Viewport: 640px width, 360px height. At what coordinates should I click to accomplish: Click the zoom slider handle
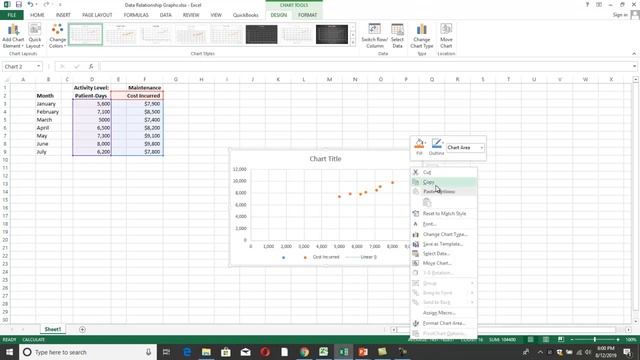point(595,340)
